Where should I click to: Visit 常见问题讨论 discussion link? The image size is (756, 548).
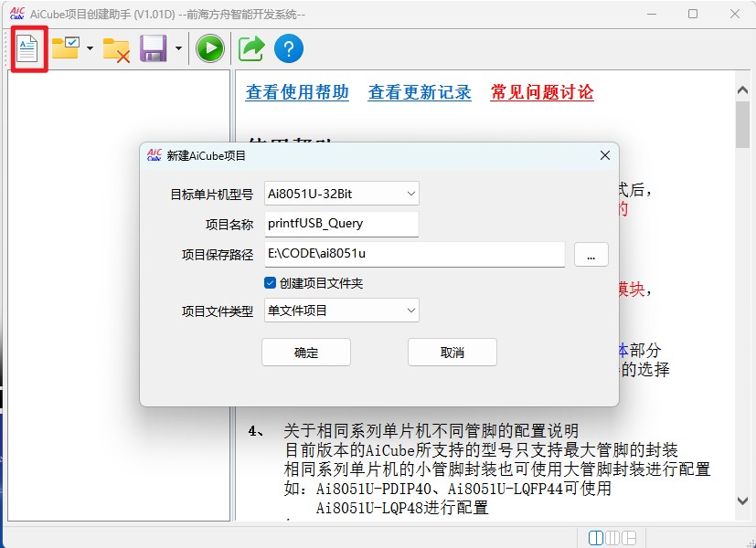click(540, 92)
